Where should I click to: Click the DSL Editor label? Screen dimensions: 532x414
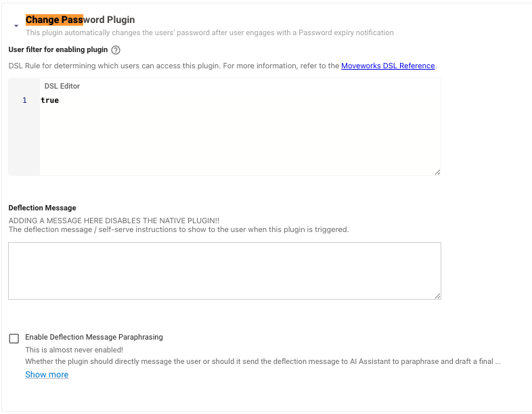[62, 86]
